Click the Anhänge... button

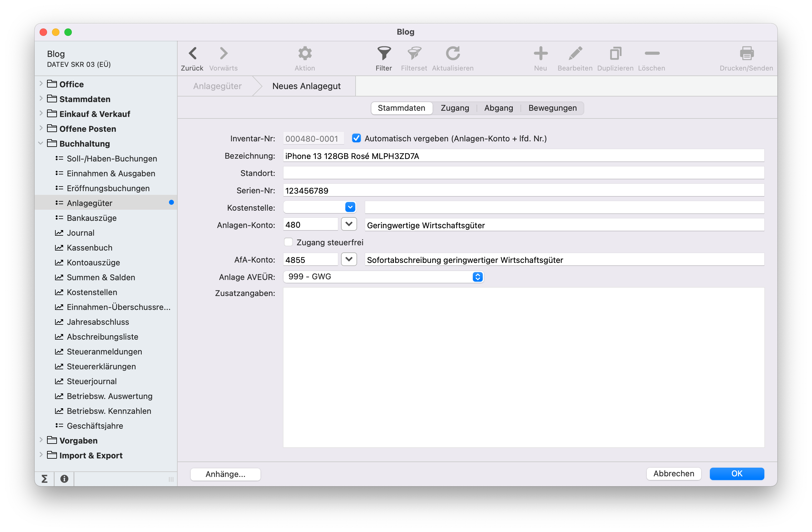point(226,474)
